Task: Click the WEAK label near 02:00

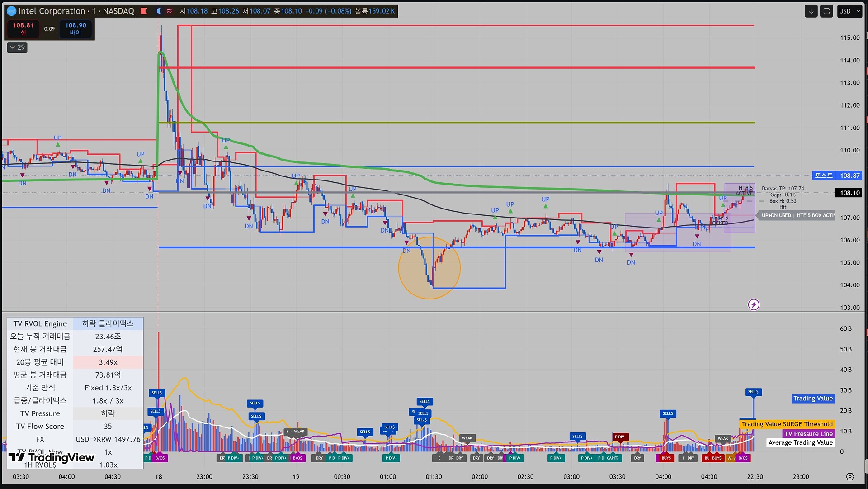Action: click(467, 438)
